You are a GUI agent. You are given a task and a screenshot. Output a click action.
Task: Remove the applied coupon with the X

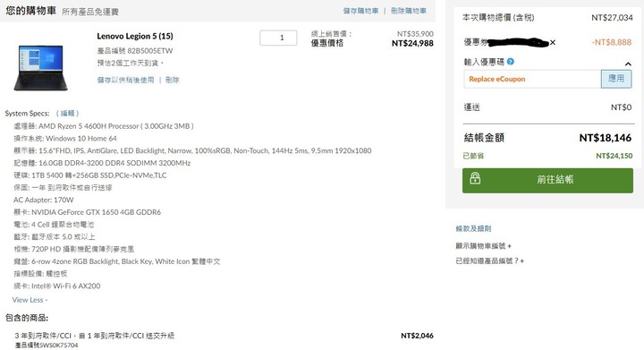pyautogui.click(x=553, y=42)
